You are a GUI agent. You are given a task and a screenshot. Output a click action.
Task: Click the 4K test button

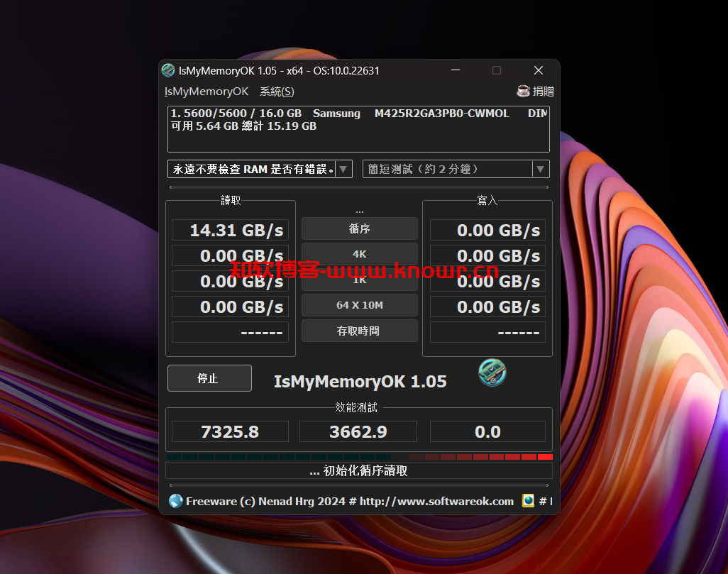tap(359, 254)
